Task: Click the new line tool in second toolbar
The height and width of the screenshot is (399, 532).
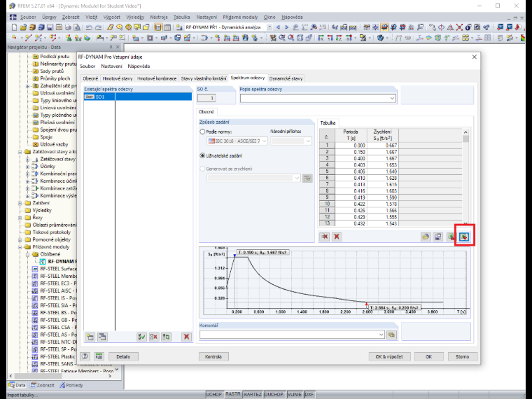Action: pos(28,38)
